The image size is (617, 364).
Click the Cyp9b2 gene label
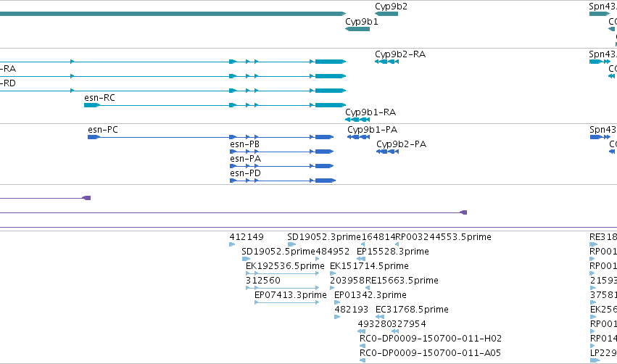(391, 7)
